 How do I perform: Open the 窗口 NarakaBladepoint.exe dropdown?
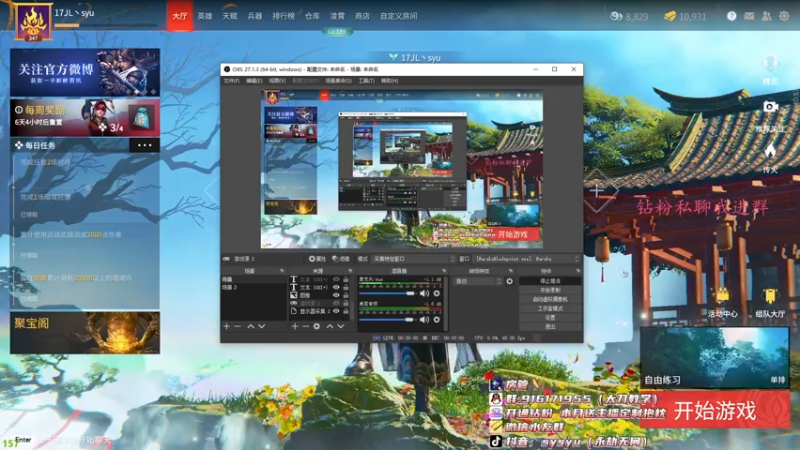[527, 259]
